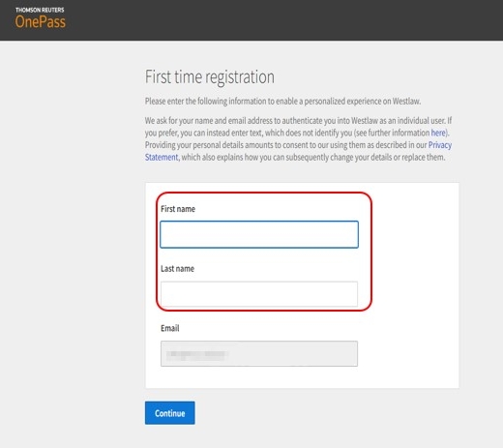This screenshot has width=503, height=448.
Task: Click the 'Please enter the following information' sentence
Action: tap(282, 102)
